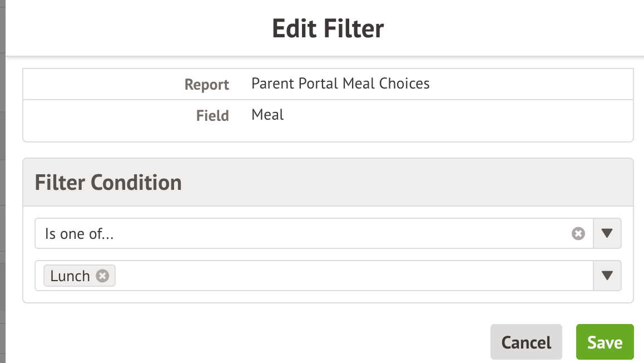644x363 pixels.
Task: Click the Lunch label text inside the tag
Action: 70,276
